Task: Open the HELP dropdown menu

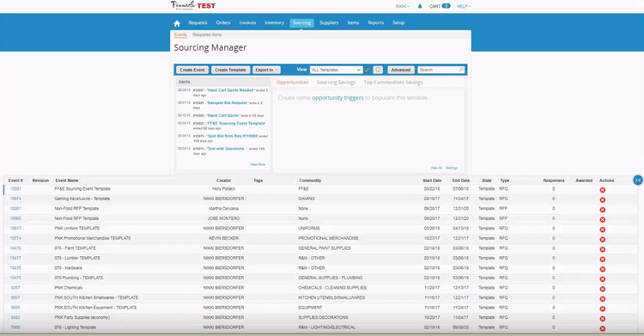Action: [464, 6]
